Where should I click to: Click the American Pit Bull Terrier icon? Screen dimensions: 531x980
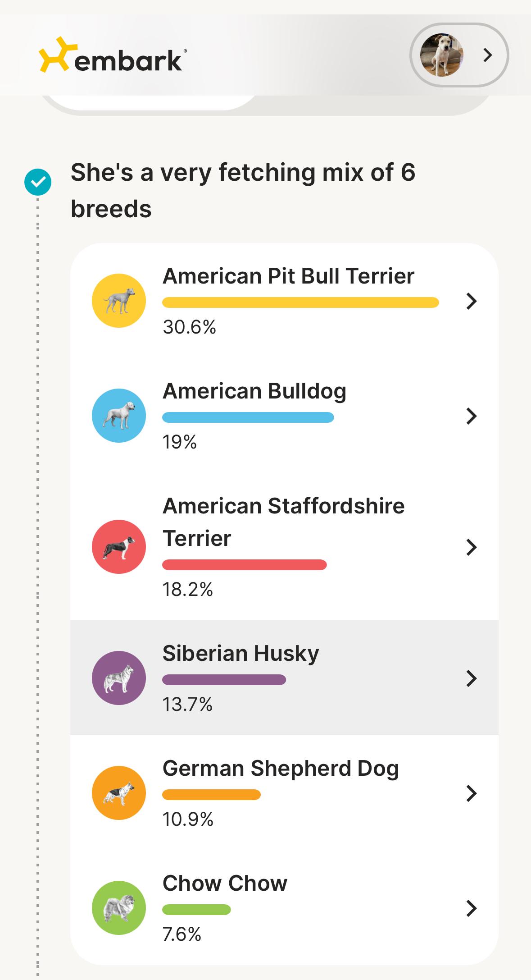tap(119, 301)
